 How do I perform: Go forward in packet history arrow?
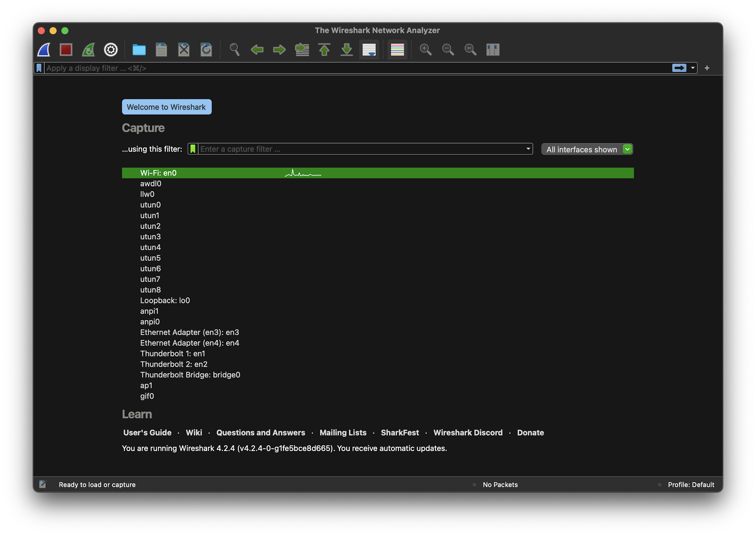point(279,49)
